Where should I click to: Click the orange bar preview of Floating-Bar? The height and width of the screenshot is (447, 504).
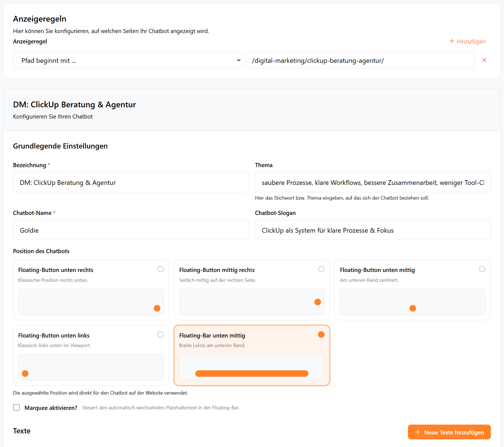252,373
